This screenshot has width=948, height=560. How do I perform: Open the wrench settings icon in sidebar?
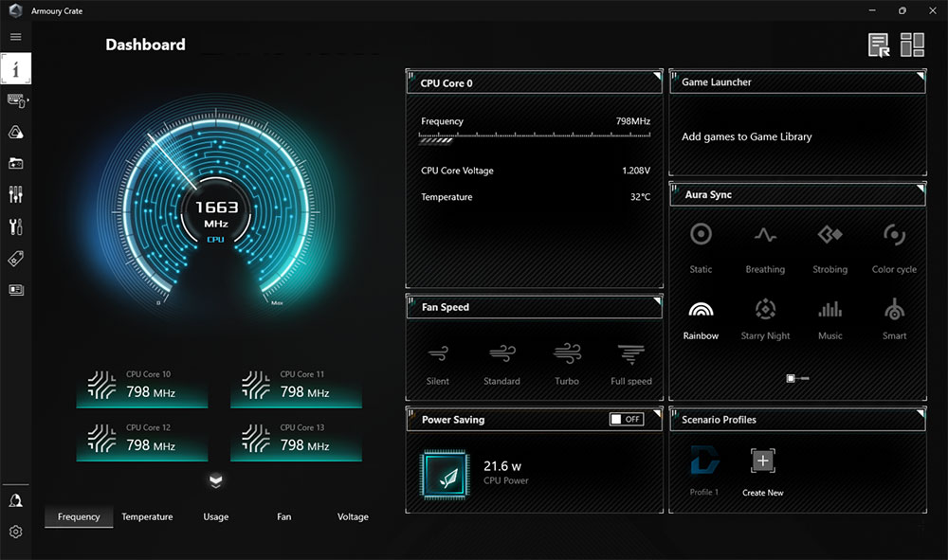pos(15,226)
